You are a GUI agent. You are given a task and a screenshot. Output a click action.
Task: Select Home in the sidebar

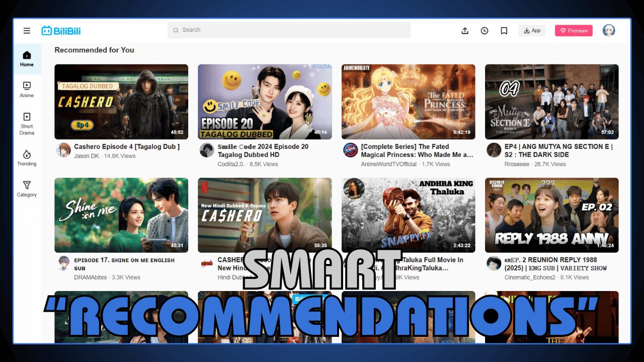[x=27, y=58]
